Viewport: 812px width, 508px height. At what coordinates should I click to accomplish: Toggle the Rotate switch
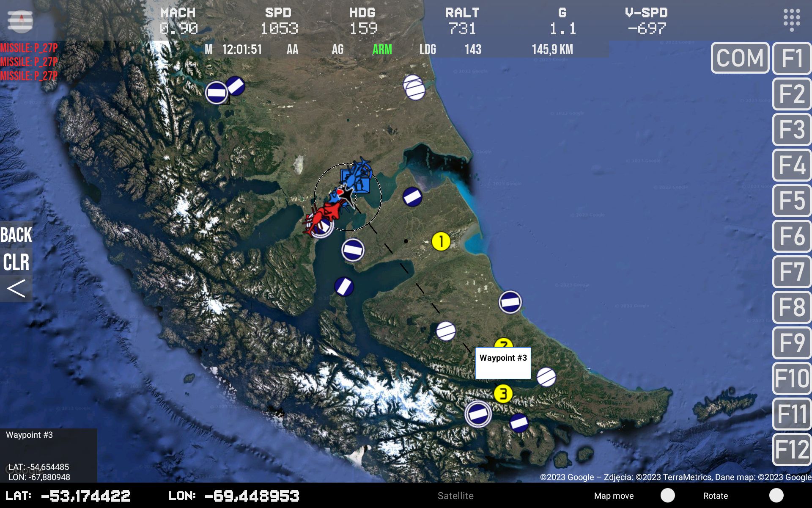pos(776,495)
